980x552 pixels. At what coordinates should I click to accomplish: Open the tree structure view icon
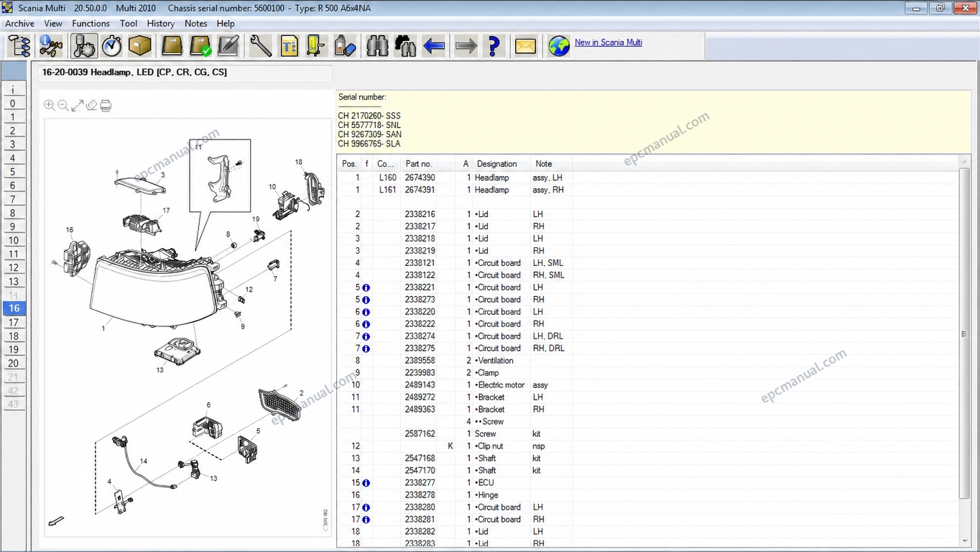point(19,46)
